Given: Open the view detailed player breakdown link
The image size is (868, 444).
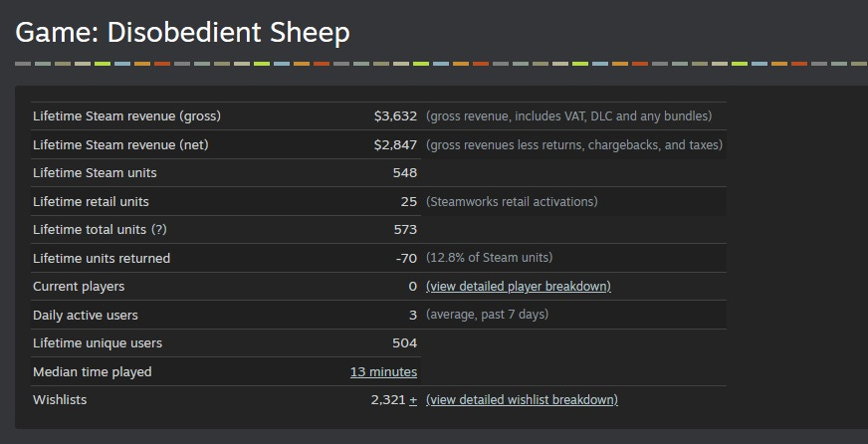Looking at the screenshot, I should click(519, 287).
